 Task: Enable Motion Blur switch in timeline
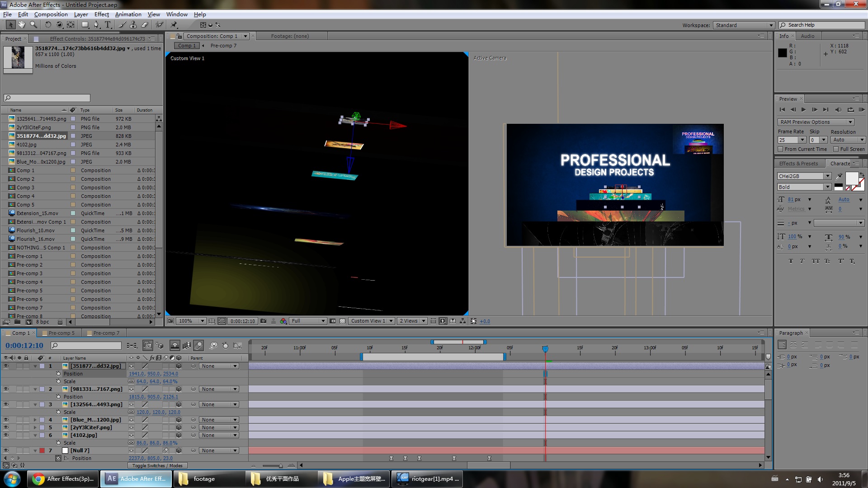click(x=198, y=346)
